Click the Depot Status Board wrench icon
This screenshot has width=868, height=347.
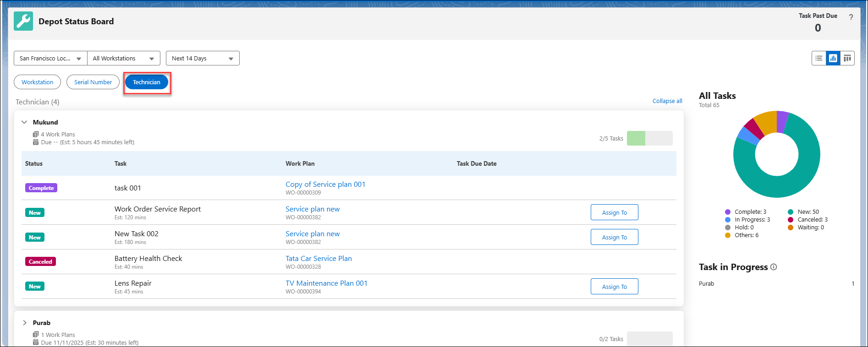pos(23,22)
